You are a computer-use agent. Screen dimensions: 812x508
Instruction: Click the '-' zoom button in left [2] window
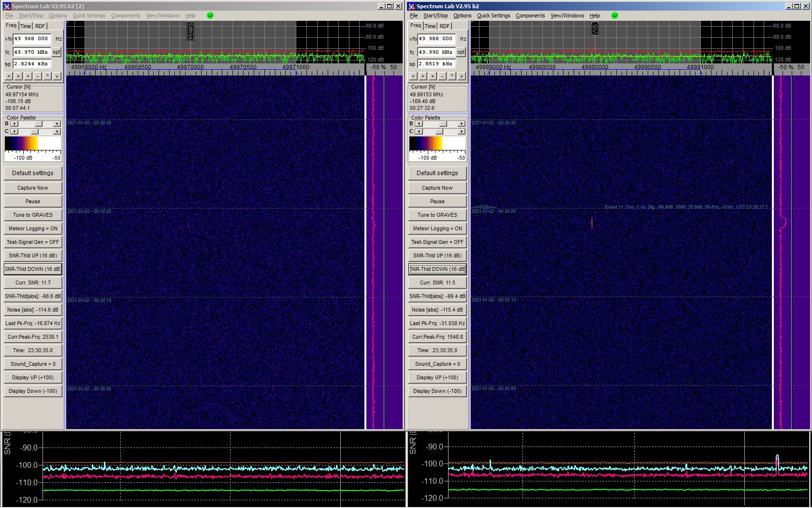[38, 76]
